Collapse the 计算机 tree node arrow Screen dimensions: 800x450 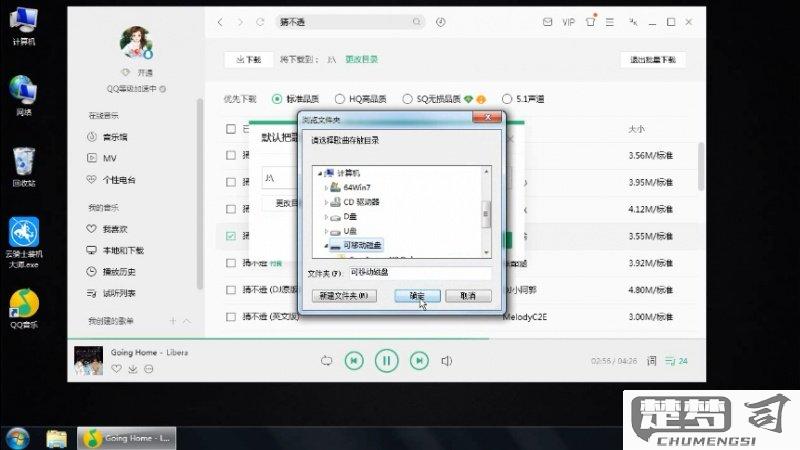coord(320,173)
